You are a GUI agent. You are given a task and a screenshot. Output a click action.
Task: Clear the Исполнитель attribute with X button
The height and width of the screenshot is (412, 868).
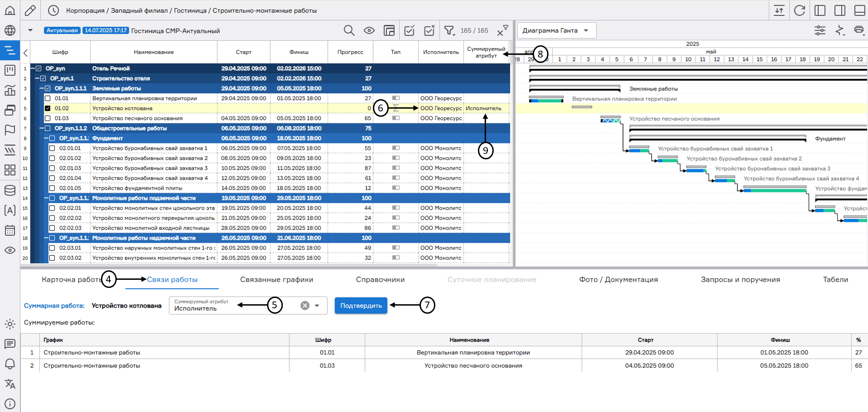(305, 306)
